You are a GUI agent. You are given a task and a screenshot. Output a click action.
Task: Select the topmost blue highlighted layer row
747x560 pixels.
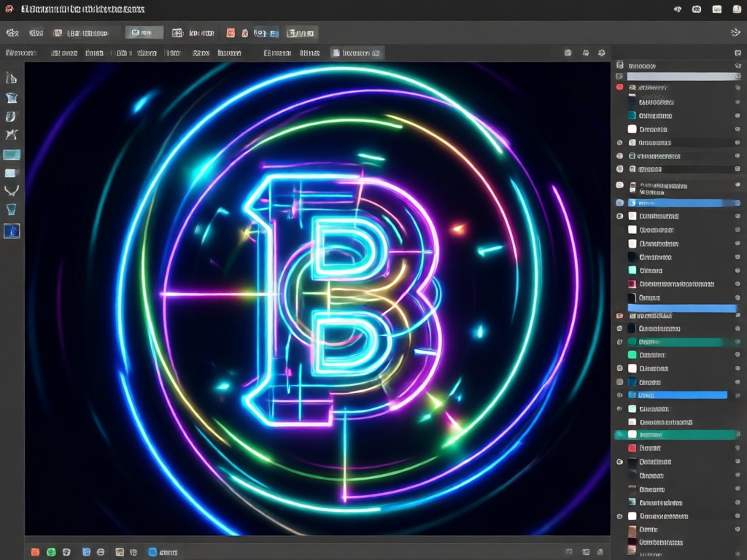pos(684,203)
